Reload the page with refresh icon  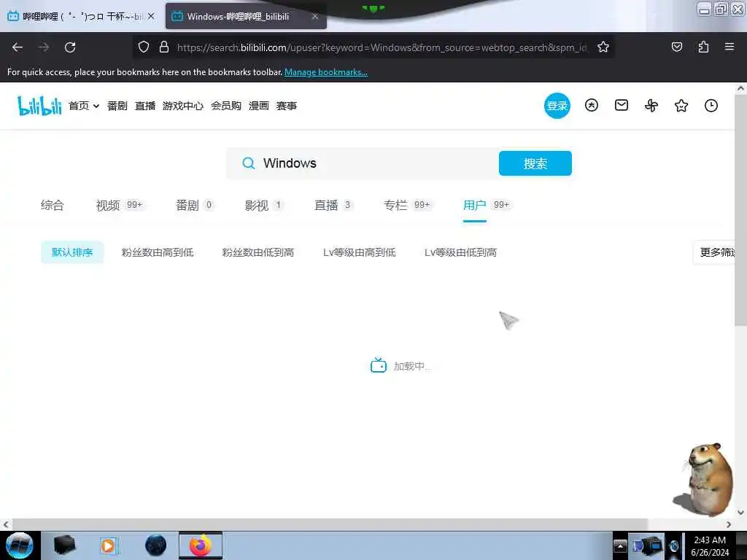pos(70,47)
